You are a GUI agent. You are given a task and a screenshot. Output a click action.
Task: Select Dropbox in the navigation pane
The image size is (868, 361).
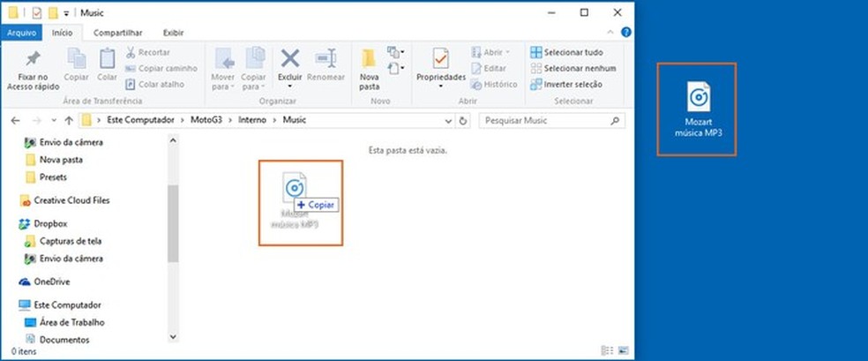(42, 223)
